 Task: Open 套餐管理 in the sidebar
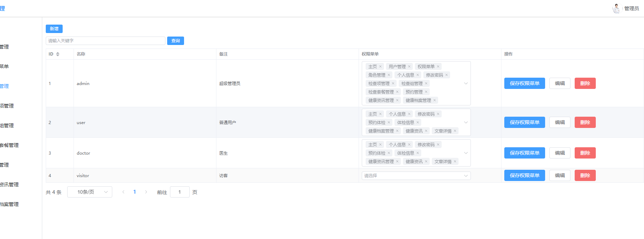(x=9, y=145)
